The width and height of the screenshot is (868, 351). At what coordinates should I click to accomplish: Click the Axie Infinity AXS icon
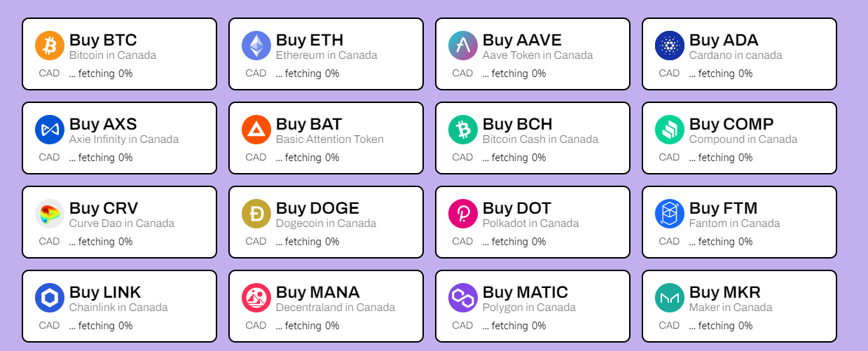pos(50,130)
